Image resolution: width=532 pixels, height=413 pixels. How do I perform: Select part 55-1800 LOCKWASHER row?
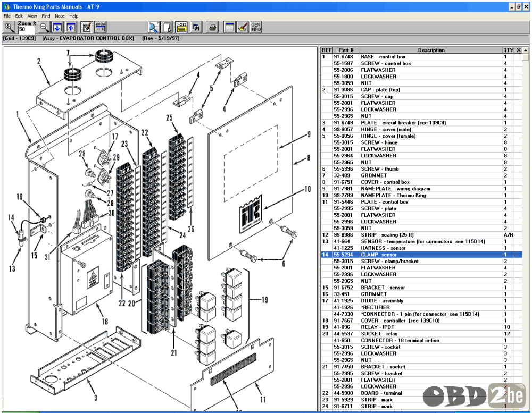point(421,77)
